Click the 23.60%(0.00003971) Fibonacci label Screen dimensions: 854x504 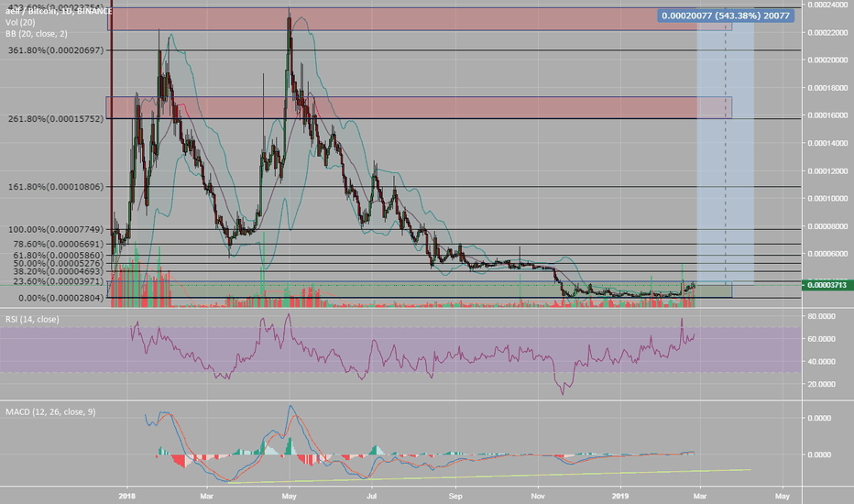[59, 281]
